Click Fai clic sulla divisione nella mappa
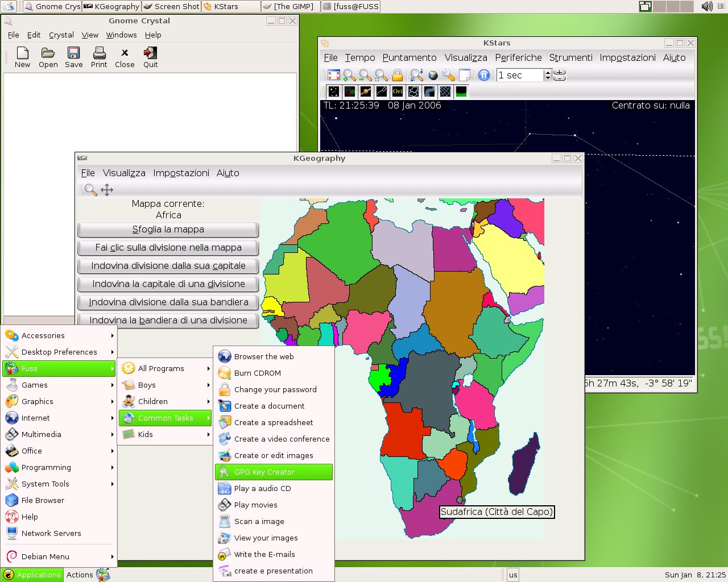The width and height of the screenshot is (728, 582). coord(168,248)
